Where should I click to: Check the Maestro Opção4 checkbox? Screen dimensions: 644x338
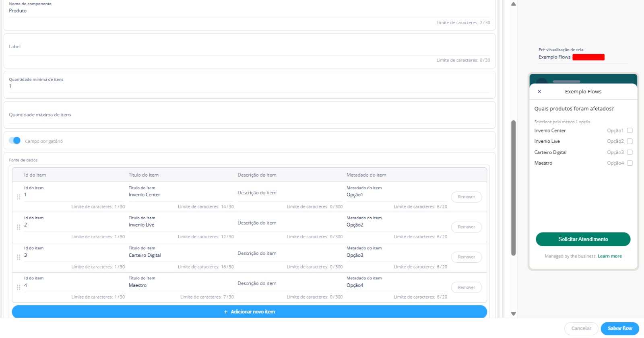[x=630, y=163]
